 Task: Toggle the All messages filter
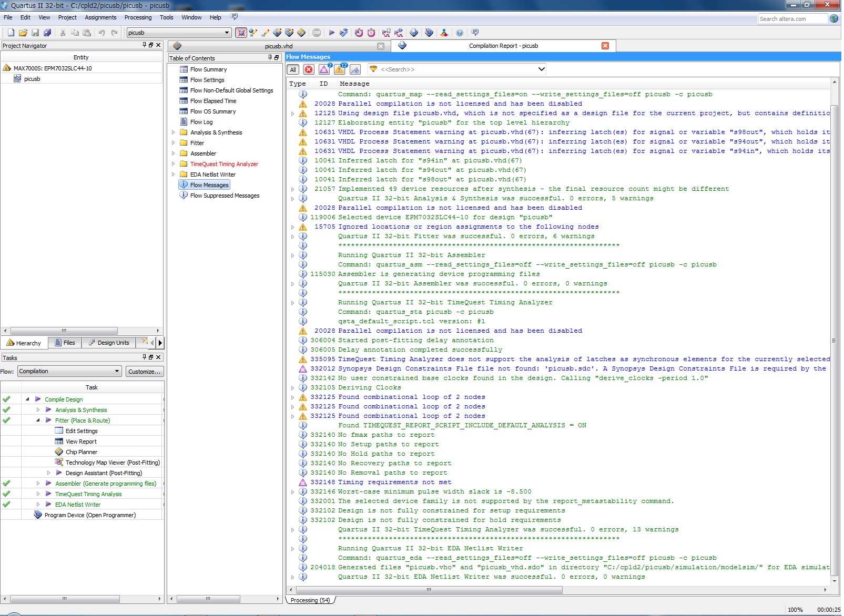293,69
